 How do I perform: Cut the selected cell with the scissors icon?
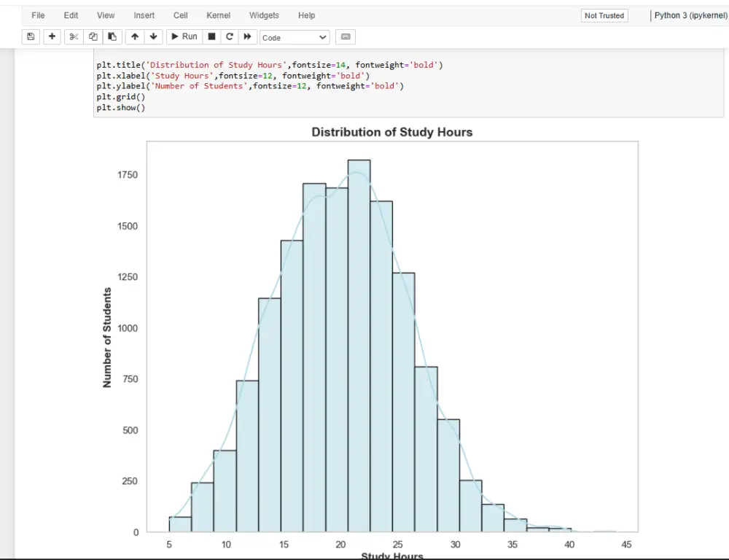tap(74, 36)
